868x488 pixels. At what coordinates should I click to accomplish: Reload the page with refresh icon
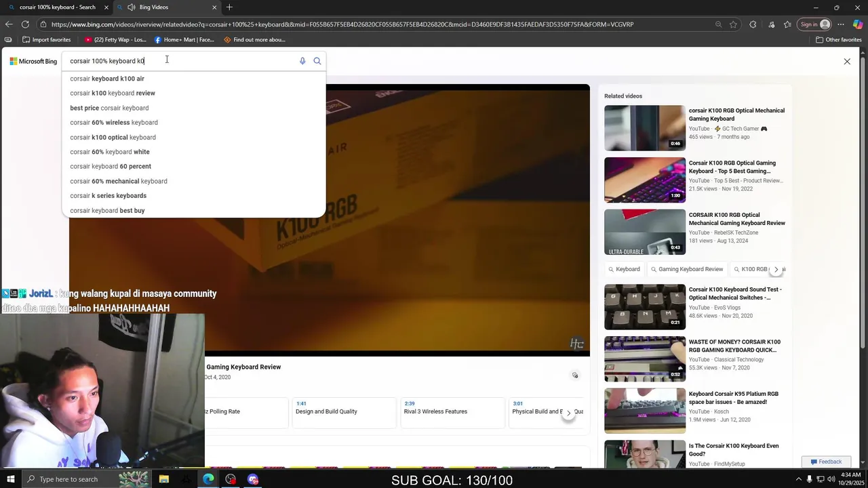tap(25, 24)
